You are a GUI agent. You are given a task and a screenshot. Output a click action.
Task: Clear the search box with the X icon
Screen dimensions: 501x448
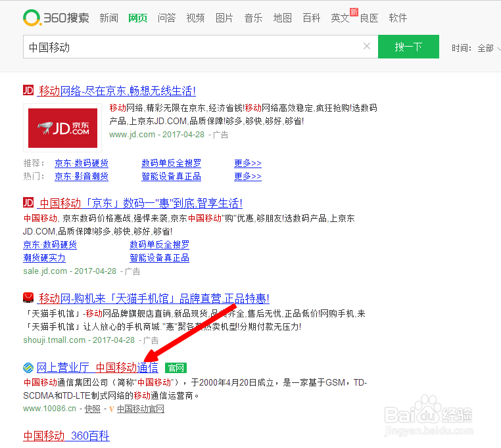[x=367, y=46]
